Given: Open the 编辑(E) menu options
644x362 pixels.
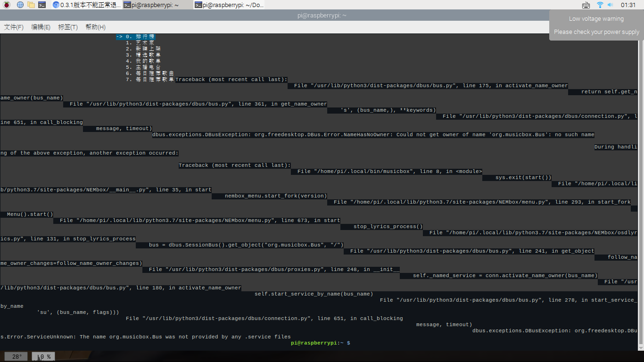Looking at the screenshot, I should click(x=41, y=27).
